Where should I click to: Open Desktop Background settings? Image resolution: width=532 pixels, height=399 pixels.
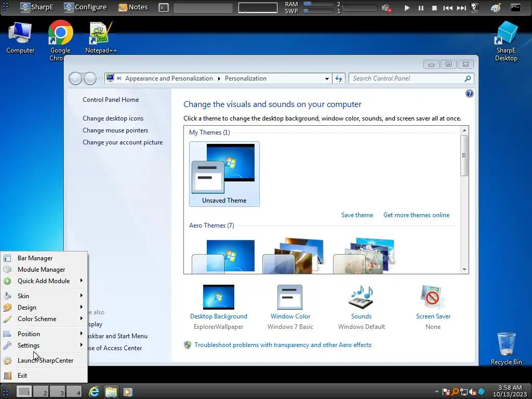tap(219, 307)
